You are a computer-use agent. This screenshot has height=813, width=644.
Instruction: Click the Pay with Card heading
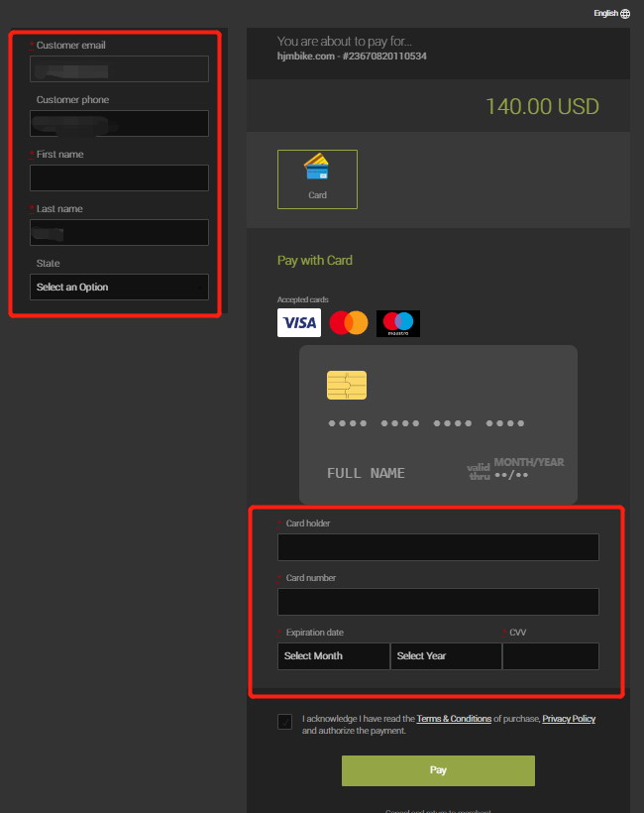(x=314, y=261)
